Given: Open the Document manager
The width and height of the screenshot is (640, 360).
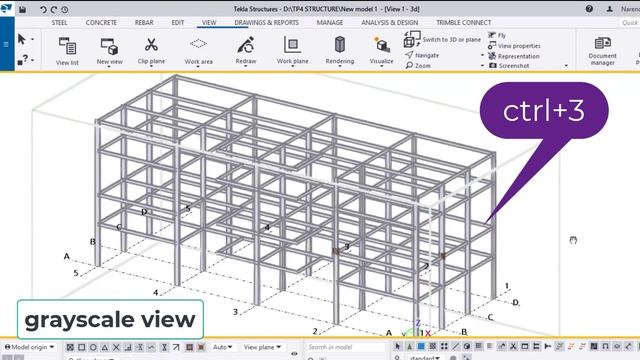Looking at the screenshot, I should (602, 51).
